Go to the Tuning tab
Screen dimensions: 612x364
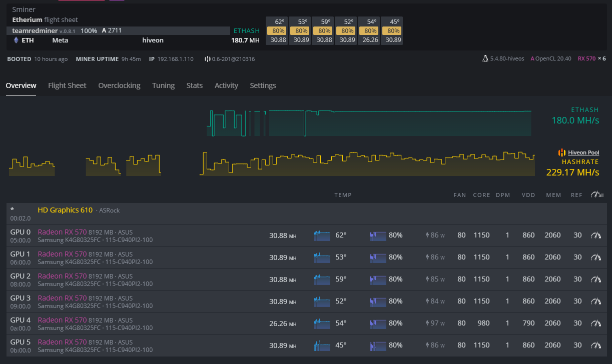point(163,85)
